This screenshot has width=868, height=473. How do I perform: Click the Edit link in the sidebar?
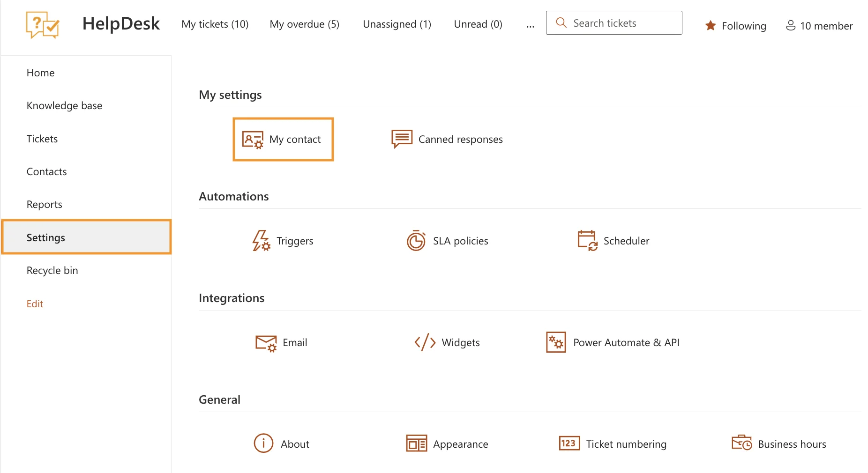click(35, 303)
